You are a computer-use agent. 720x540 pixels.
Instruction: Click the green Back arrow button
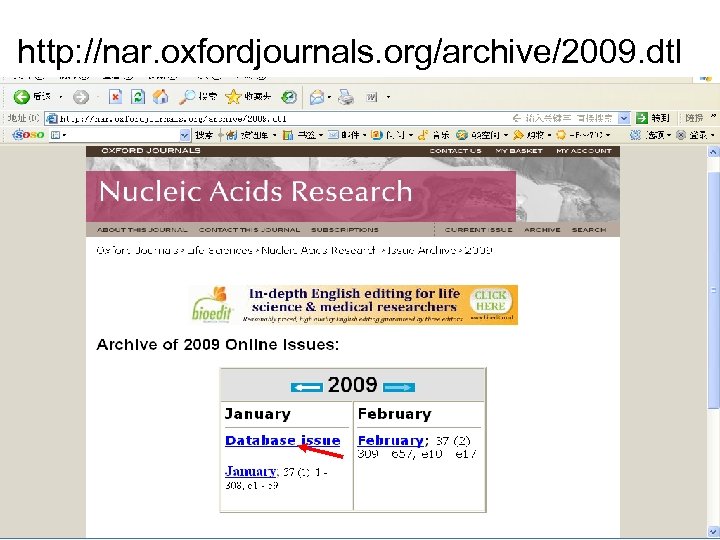(x=22, y=97)
